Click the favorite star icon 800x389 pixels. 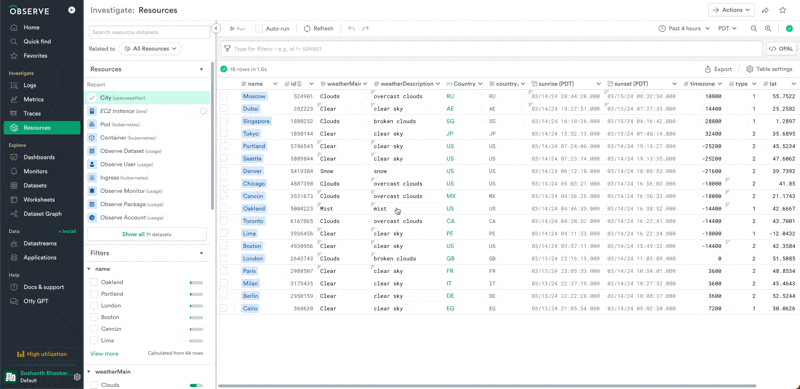coord(783,10)
